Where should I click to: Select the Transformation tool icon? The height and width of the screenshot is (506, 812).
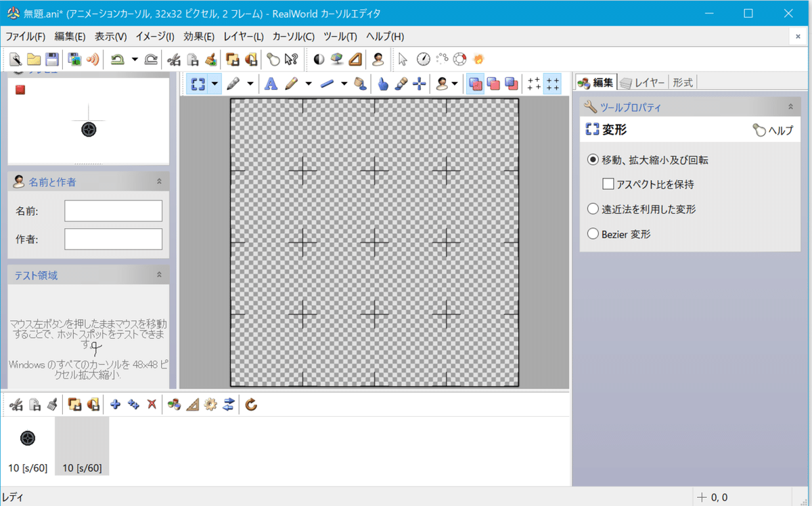198,84
